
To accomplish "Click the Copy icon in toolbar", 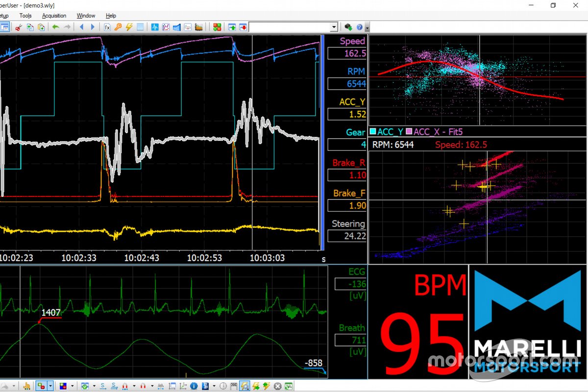I will point(30,27).
